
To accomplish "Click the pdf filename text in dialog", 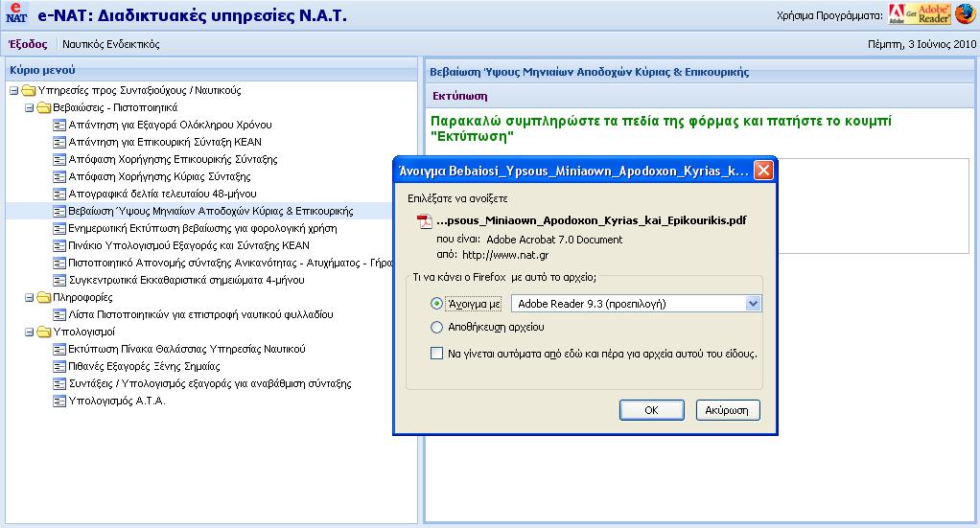I will pos(592,220).
